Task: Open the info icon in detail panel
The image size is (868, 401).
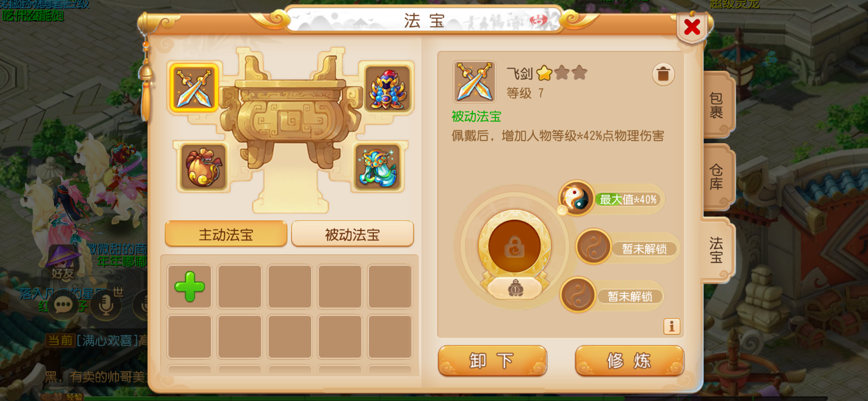Action: coord(672,326)
